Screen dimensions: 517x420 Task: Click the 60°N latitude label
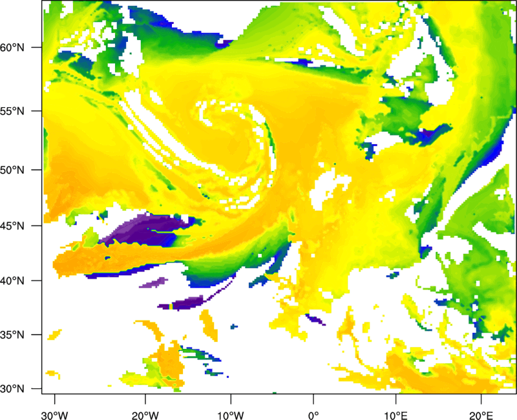click(x=12, y=47)
